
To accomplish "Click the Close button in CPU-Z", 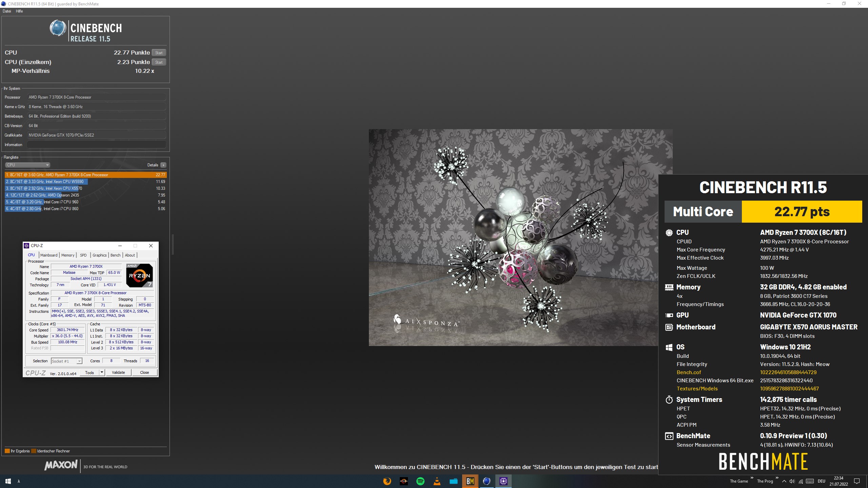I will 144,372.
